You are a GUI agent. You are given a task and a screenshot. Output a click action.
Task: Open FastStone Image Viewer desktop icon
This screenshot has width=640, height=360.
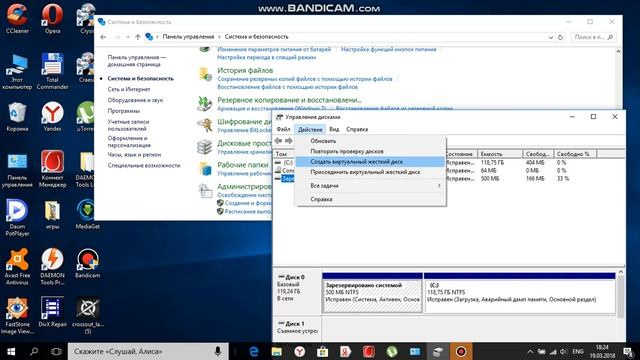tap(17, 316)
